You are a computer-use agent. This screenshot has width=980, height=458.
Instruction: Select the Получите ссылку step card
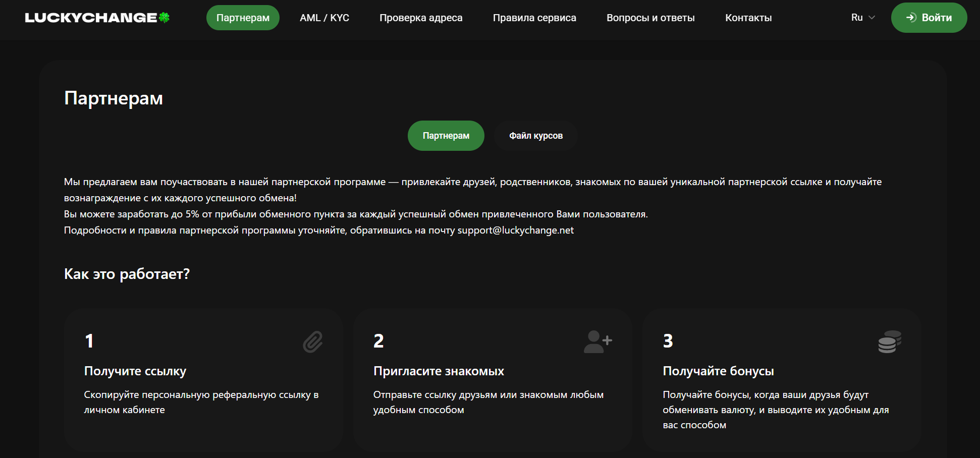click(203, 380)
